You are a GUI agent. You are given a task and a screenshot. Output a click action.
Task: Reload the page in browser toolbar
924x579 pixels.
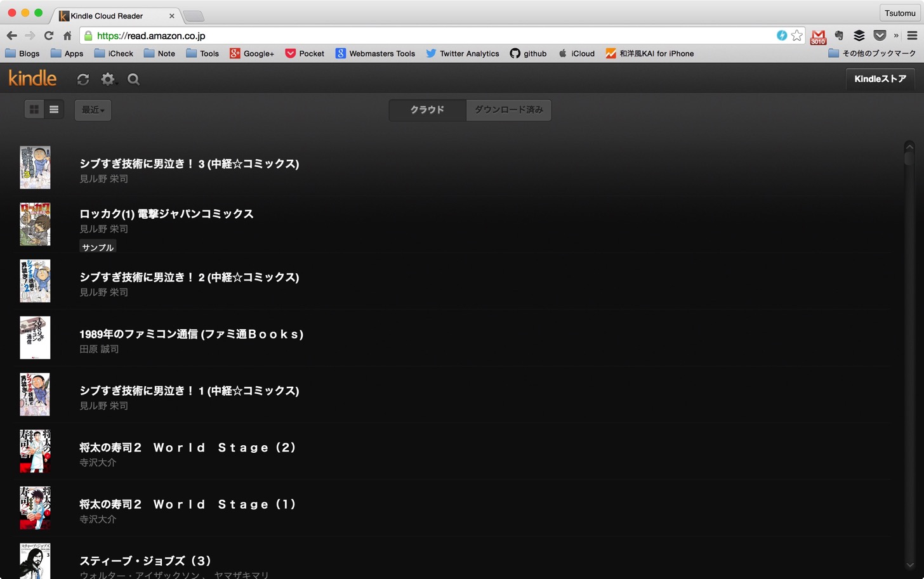coord(48,36)
